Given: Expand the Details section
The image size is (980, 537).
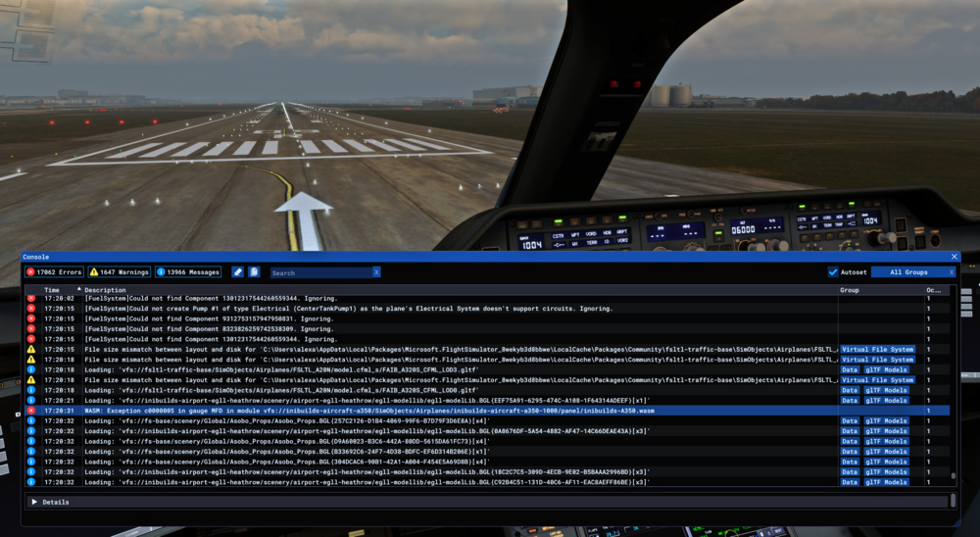Looking at the screenshot, I should click(34, 502).
